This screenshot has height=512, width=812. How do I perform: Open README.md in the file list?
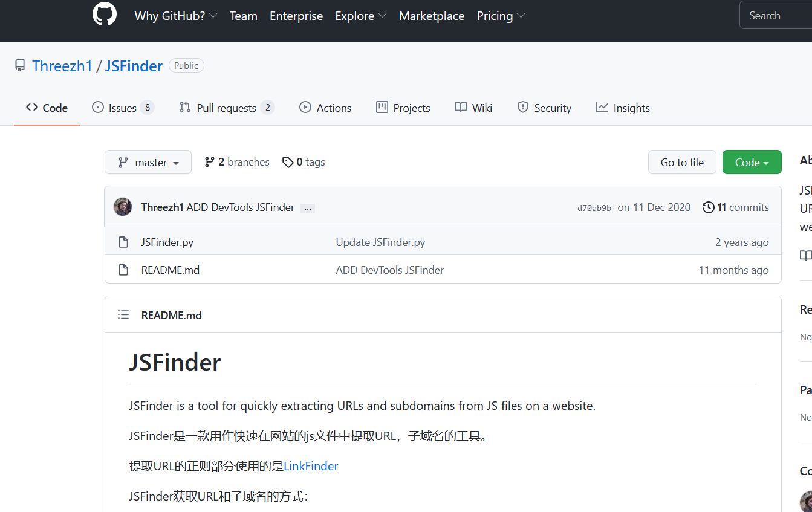pyautogui.click(x=171, y=270)
